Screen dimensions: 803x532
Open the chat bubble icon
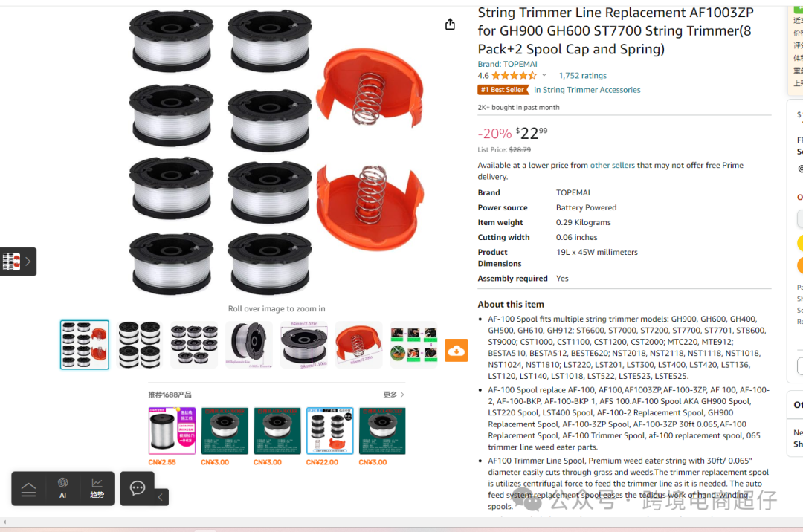[138, 488]
